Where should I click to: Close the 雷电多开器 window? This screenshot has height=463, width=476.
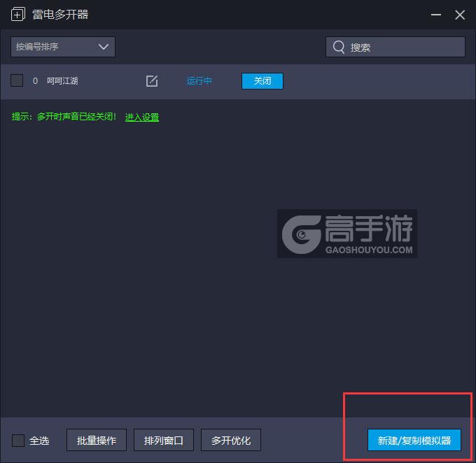(460, 15)
